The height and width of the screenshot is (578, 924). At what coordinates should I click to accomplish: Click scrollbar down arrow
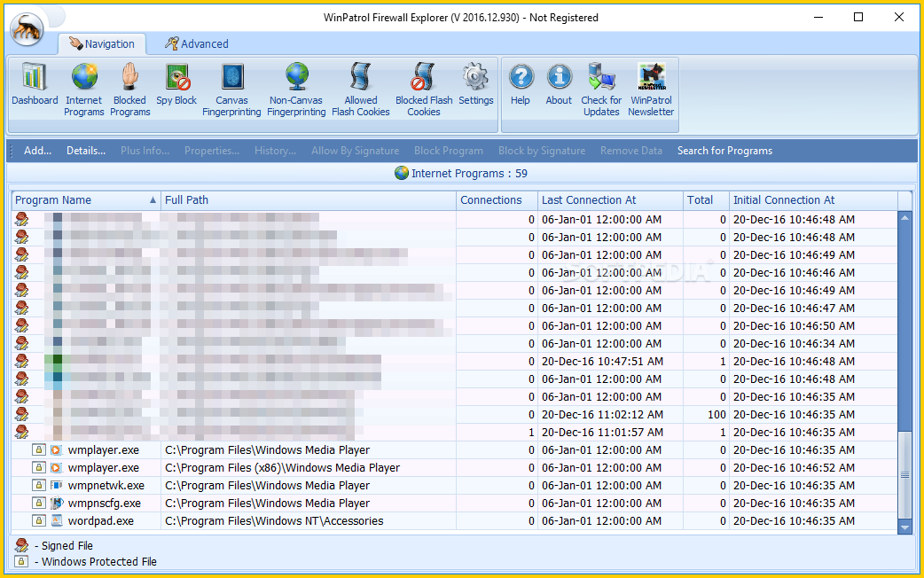(x=904, y=528)
